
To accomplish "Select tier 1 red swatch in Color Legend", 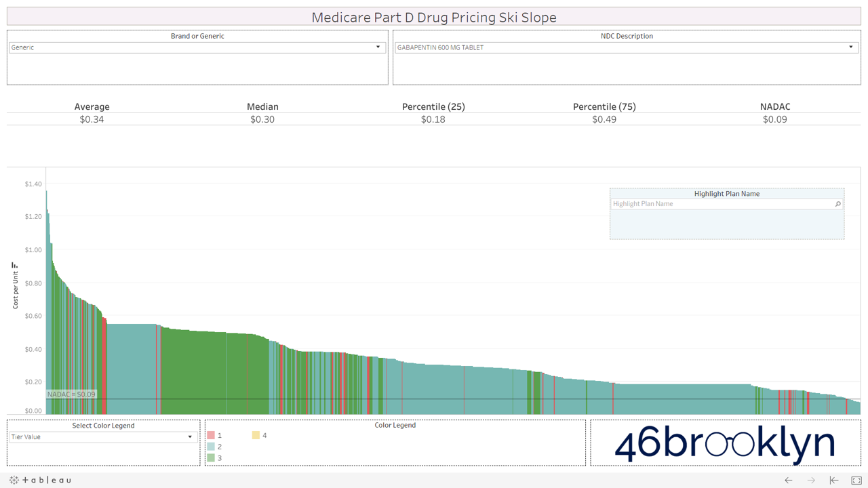I will tap(211, 435).
